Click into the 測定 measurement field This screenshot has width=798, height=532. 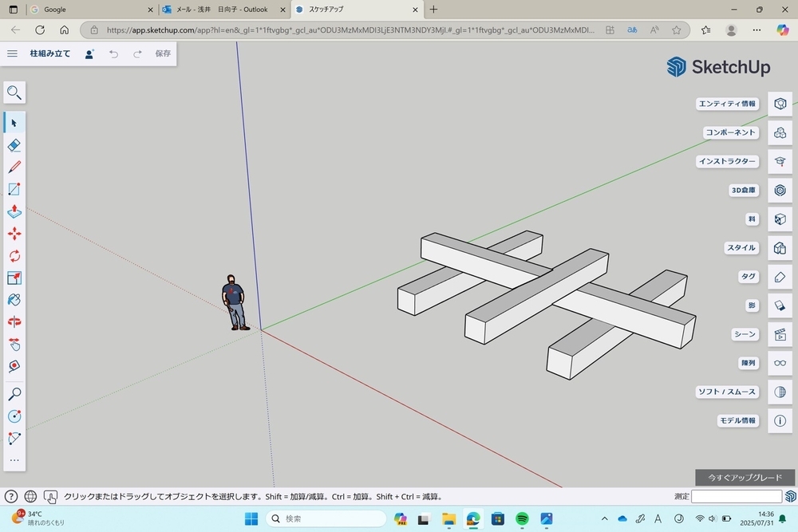coord(737,496)
